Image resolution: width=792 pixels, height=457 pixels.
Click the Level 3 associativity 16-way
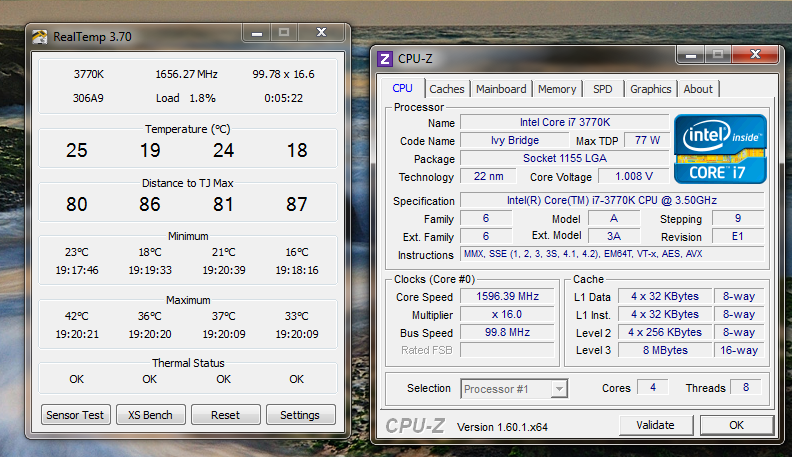(x=739, y=350)
